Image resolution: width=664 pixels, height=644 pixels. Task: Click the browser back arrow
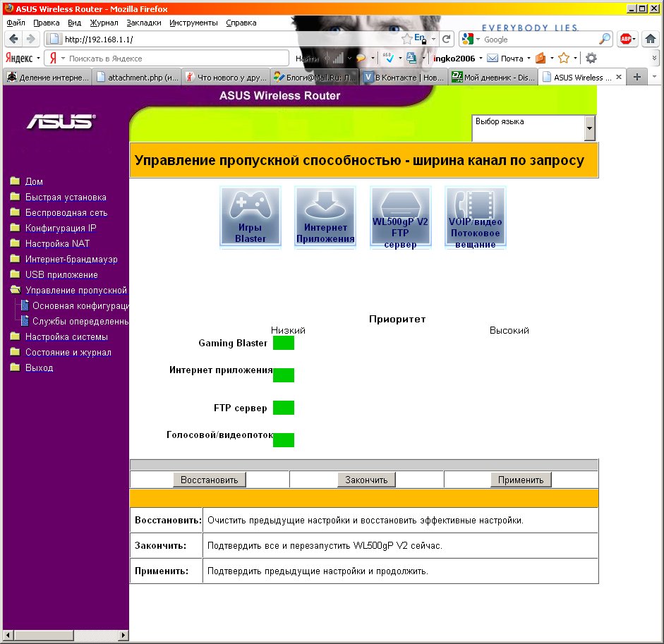(x=14, y=40)
